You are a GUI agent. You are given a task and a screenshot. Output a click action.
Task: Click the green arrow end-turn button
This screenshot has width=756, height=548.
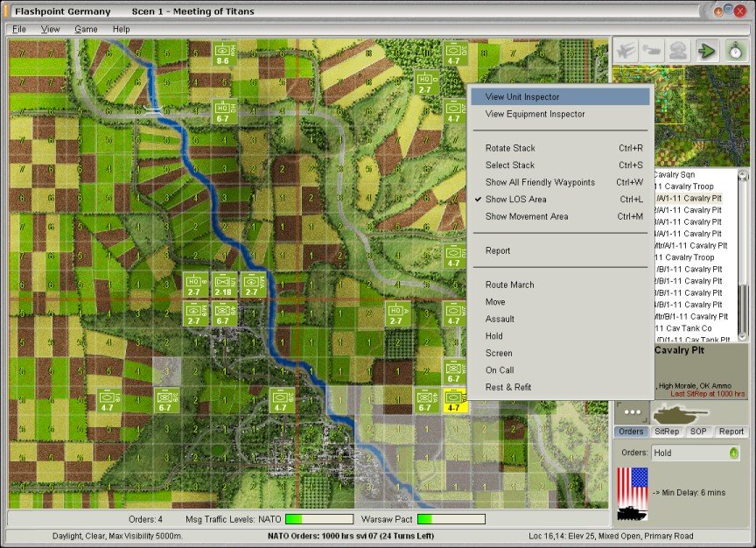pos(707,51)
